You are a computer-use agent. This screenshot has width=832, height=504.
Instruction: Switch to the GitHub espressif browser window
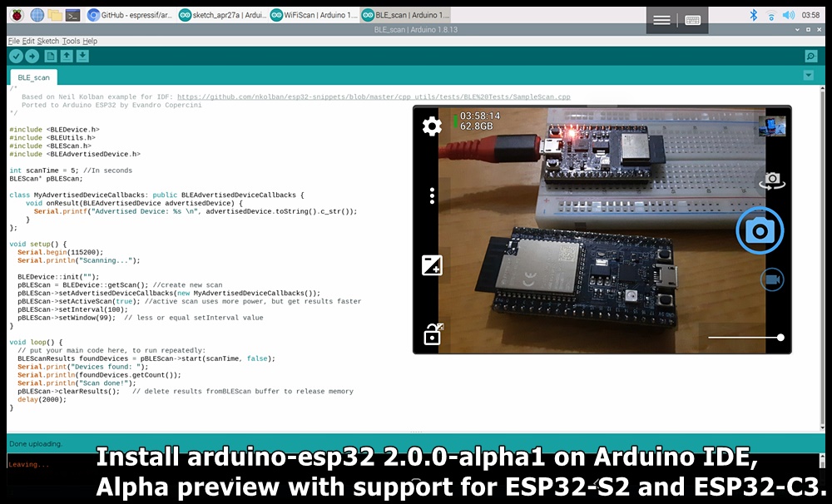(x=130, y=15)
